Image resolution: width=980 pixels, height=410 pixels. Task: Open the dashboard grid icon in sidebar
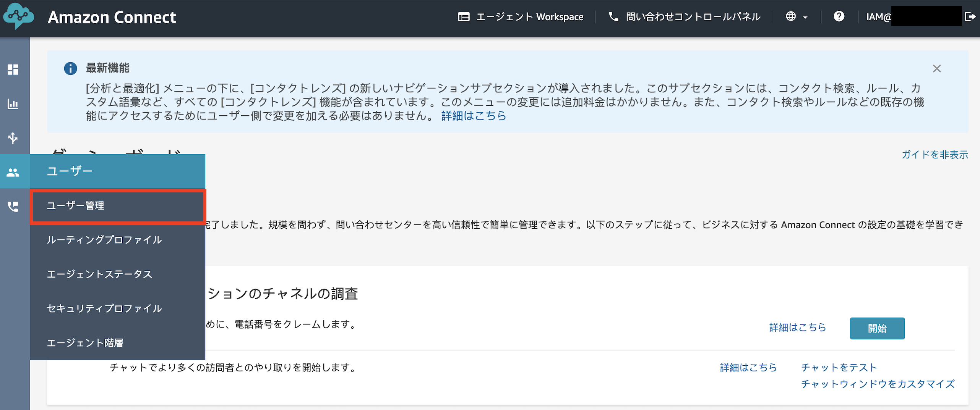(13, 69)
